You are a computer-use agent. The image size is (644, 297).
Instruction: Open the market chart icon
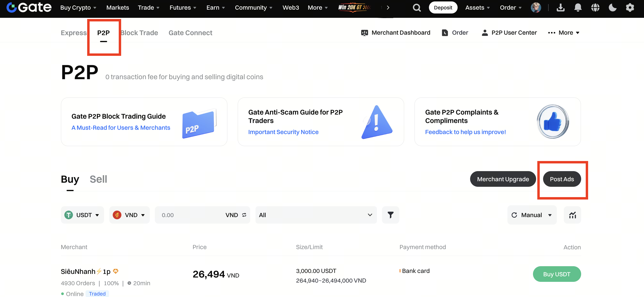click(x=572, y=215)
